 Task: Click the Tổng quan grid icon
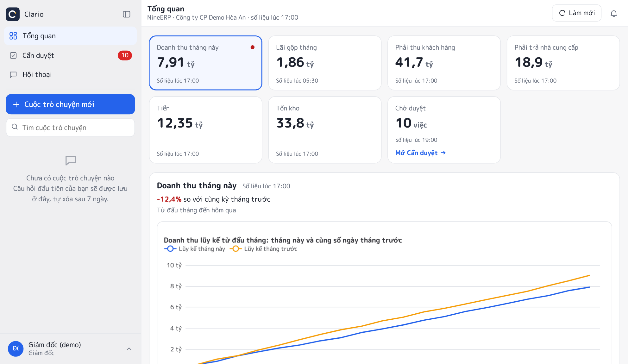pyautogui.click(x=13, y=36)
